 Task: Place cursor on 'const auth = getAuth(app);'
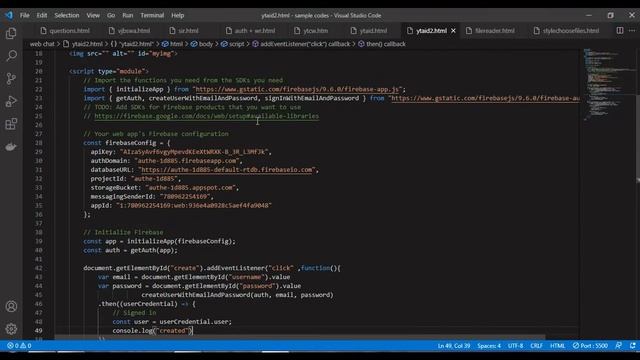pyautogui.click(x=131, y=251)
